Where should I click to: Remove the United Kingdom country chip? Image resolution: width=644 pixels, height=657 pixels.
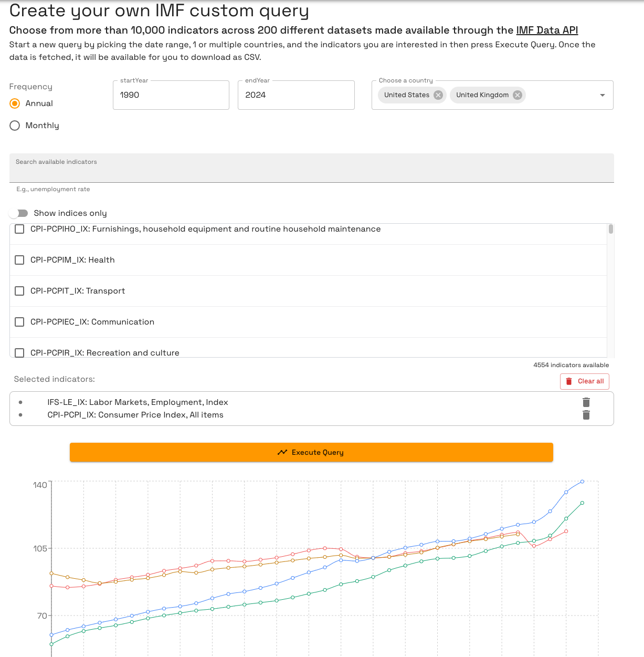(518, 95)
